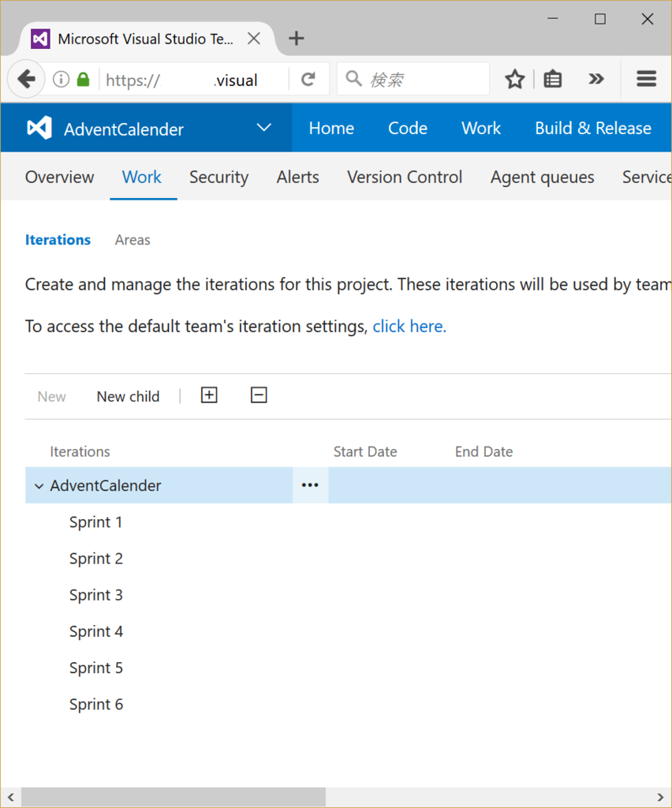Viewport: 672px width, 808px height.
Task: Expand all iterations with plus box icon
Action: 208,395
